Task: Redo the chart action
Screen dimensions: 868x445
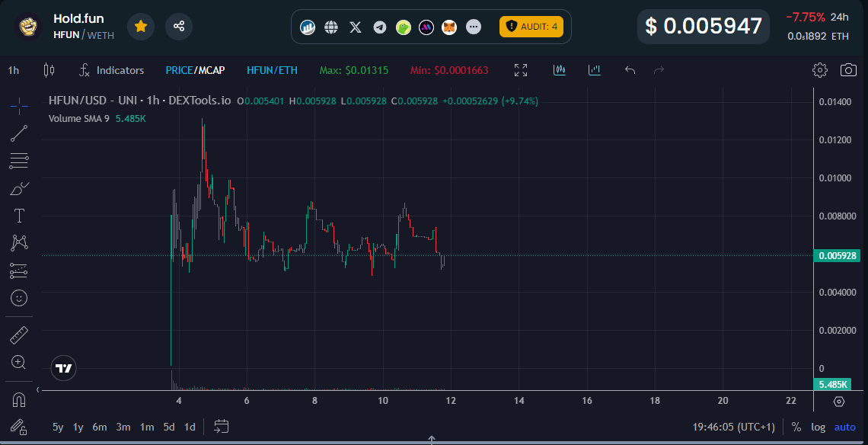Action: [x=659, y=70]
